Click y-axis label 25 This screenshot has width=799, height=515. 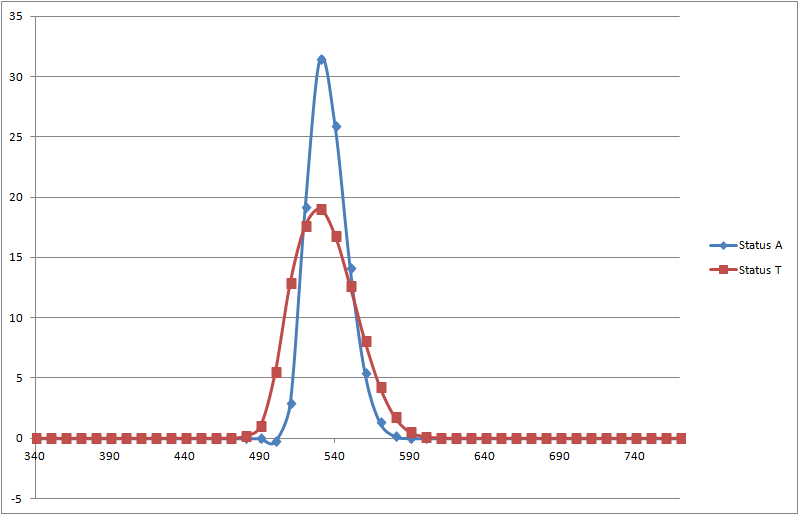(x=16, y=137)
